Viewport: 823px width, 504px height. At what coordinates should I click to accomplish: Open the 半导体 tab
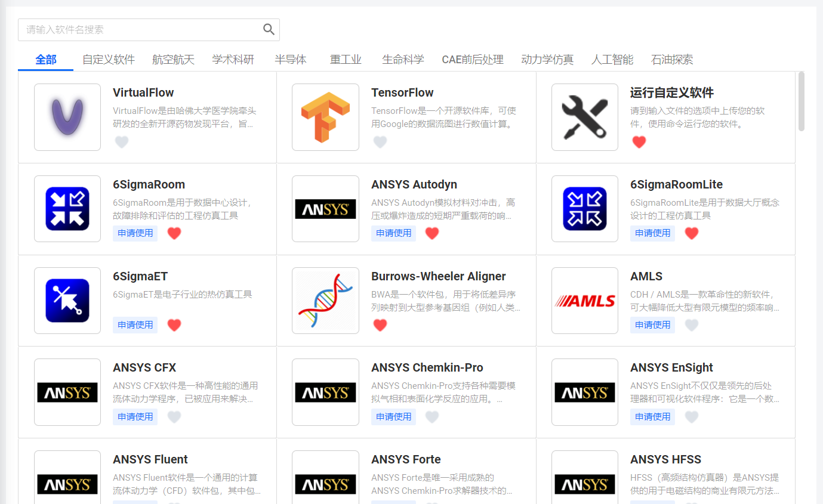[291, 60]
